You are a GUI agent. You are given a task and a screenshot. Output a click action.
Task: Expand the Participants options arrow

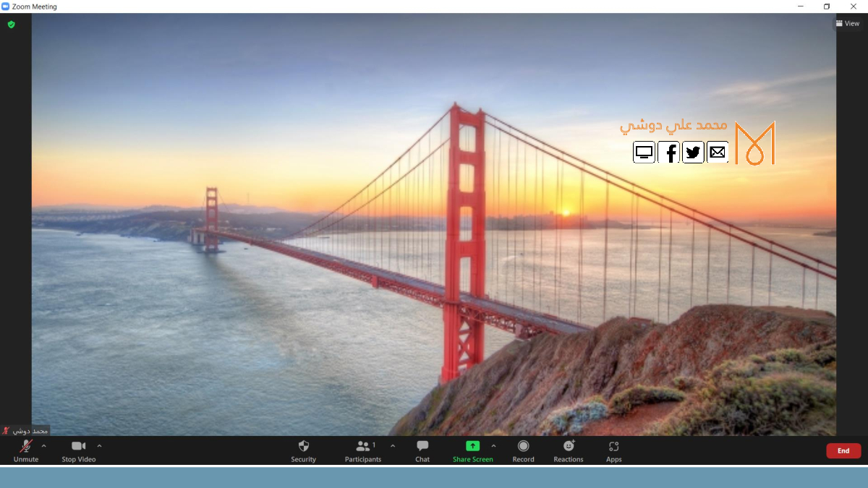[393, 446]
